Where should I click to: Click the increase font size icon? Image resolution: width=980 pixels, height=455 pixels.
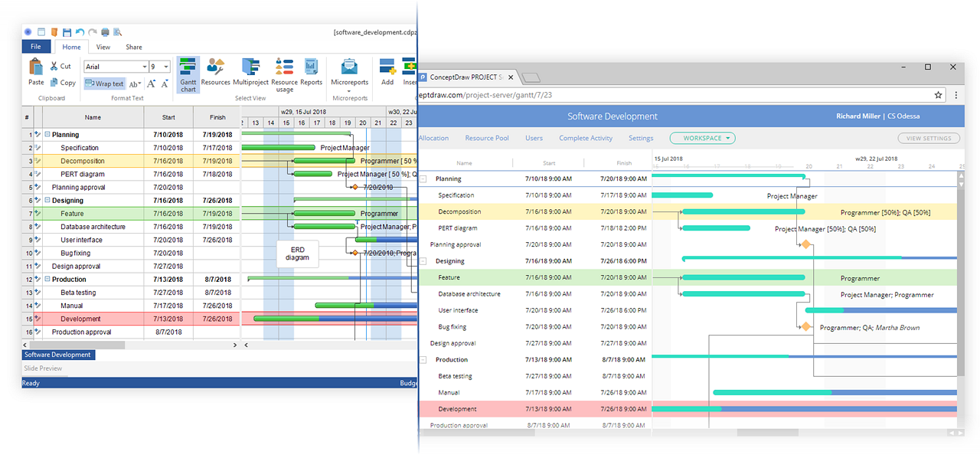point(151,83)
